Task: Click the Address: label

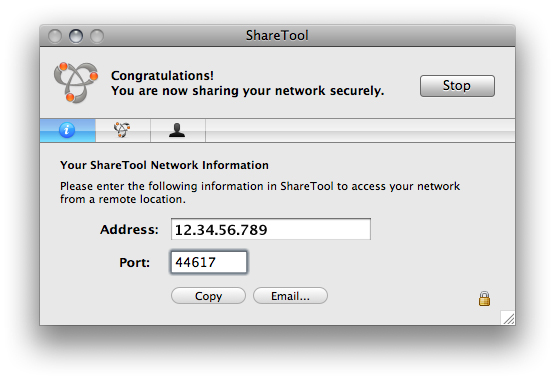Action: pyautogui.click(x=129, y=230)
